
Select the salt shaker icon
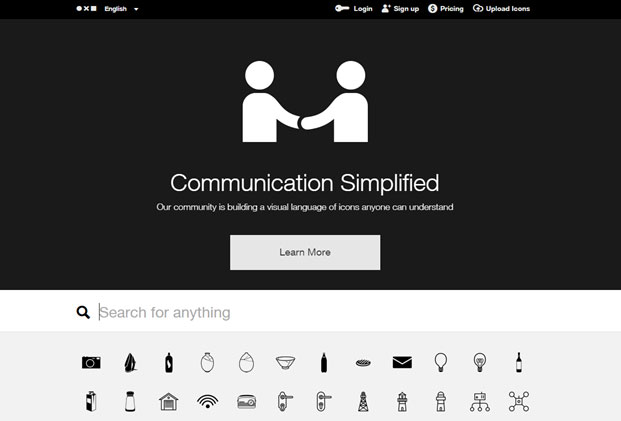[130, 402]
